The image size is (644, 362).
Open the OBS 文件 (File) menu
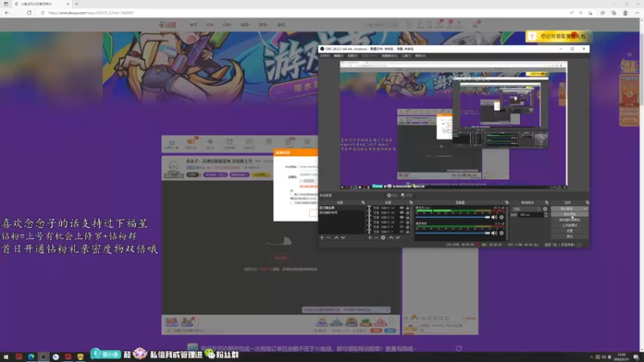point(324,56)
